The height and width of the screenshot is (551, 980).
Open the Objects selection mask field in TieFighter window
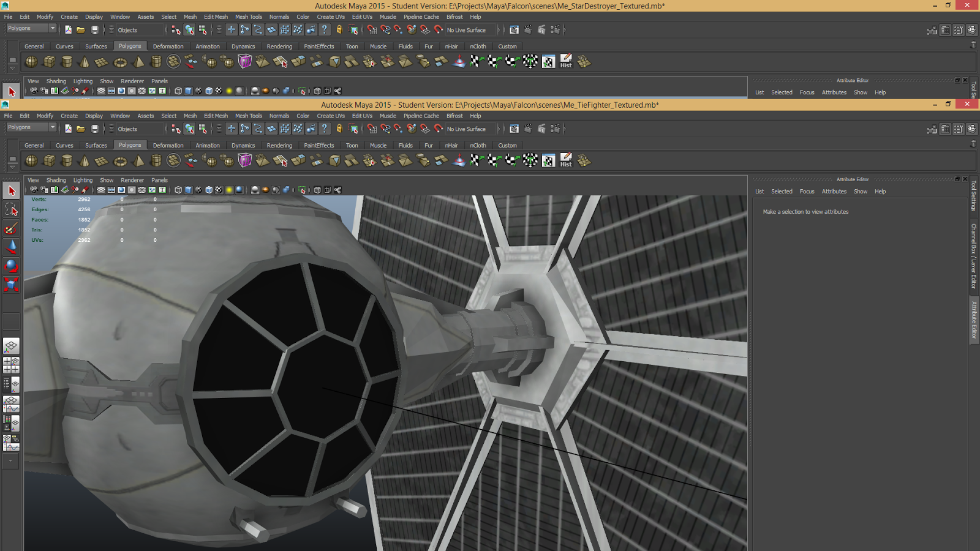(x=141, y=129)
